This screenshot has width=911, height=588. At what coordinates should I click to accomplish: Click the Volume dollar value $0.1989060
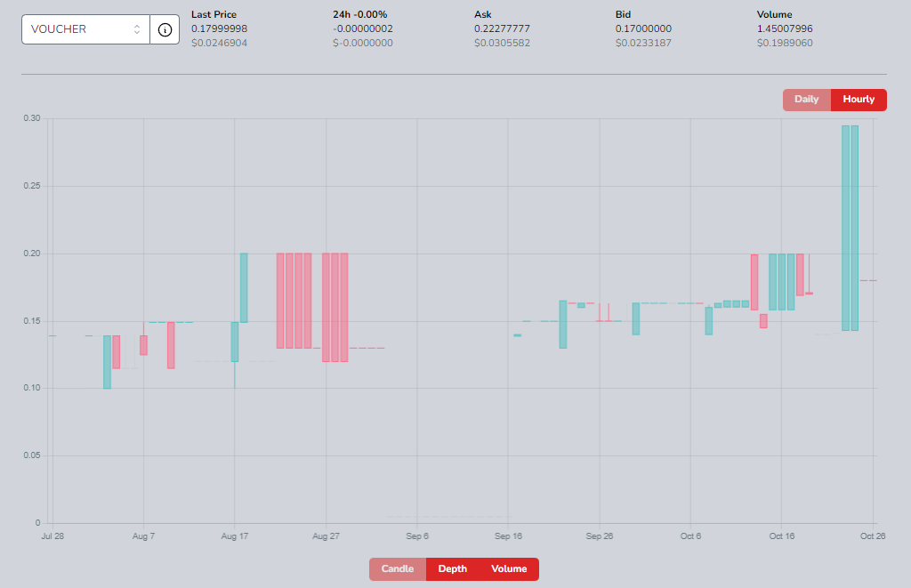pos(785,43)
